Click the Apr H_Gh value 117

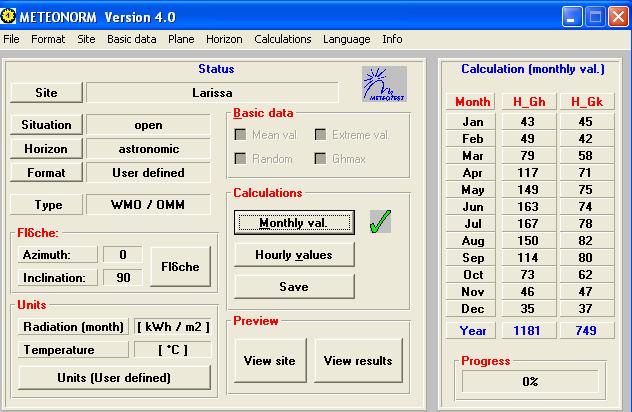click(529, 173)
